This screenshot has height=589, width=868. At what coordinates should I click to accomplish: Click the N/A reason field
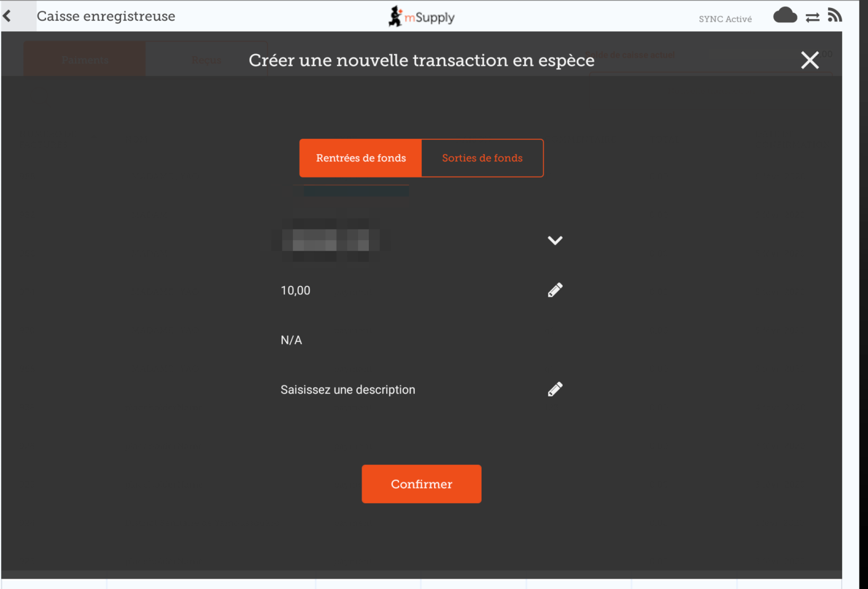pos(291,340)
